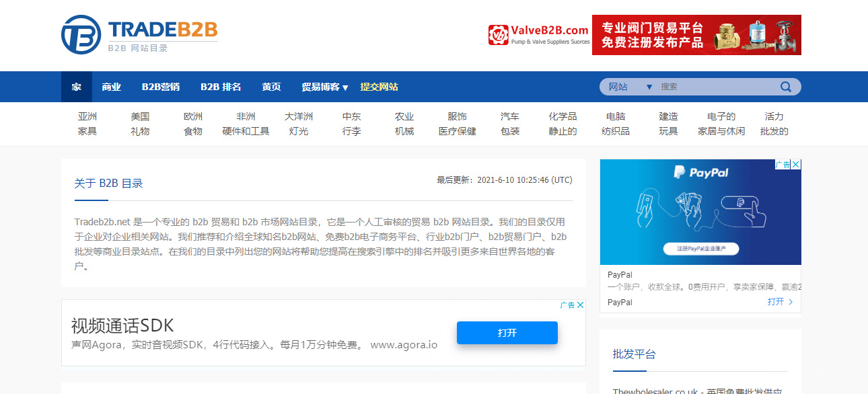Click the 提交网站 menu link
868x394 pixels.
click(379, 87)
